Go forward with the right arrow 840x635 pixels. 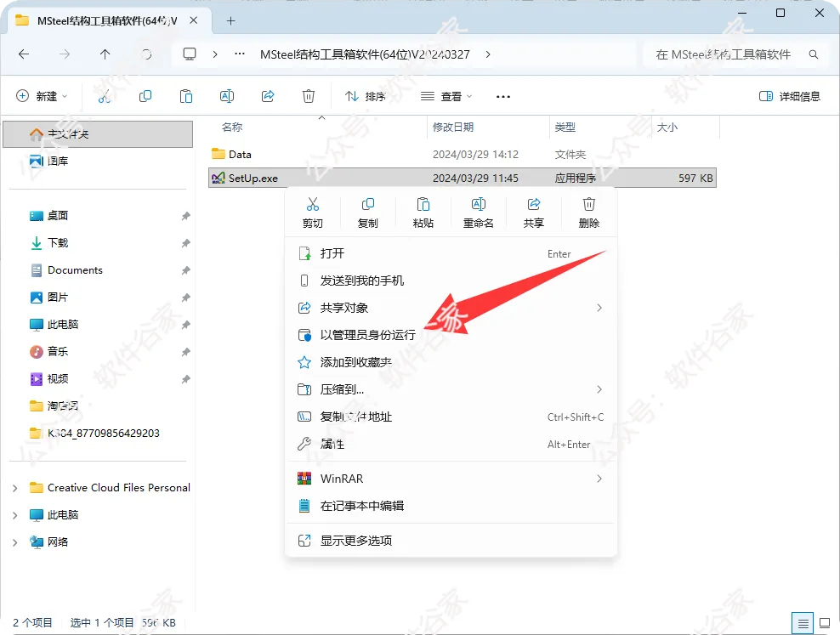pyautogui.click(x=65, y=54)
